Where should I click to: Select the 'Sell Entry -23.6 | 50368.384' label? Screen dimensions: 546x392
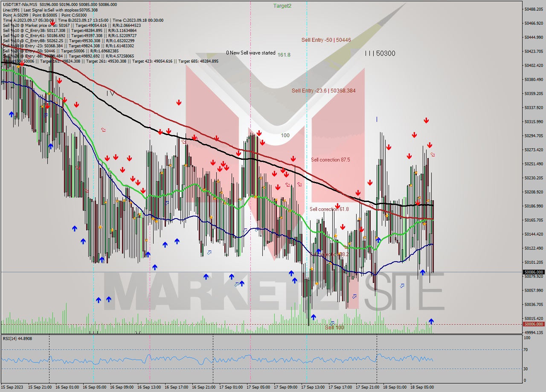click(323, 90)
